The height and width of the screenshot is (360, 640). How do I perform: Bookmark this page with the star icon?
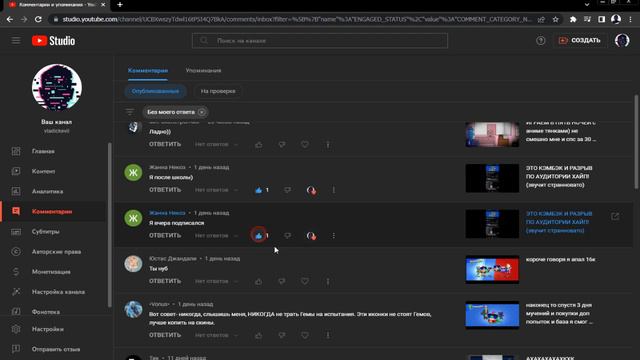556,19
